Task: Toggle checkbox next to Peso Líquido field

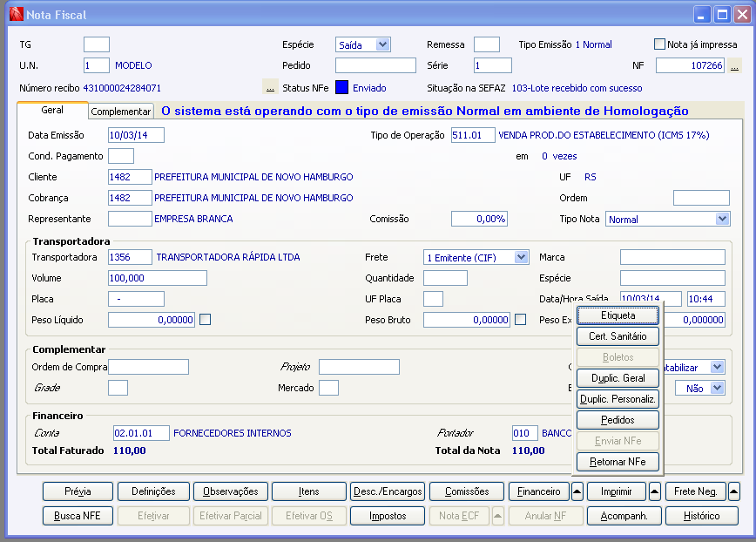Action: pos(206,320)
